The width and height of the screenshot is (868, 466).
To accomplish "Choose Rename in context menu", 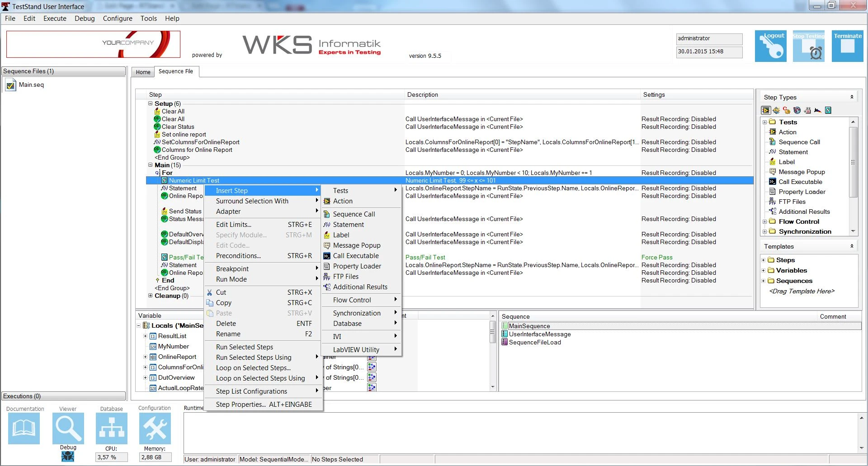I will (263, 334).
